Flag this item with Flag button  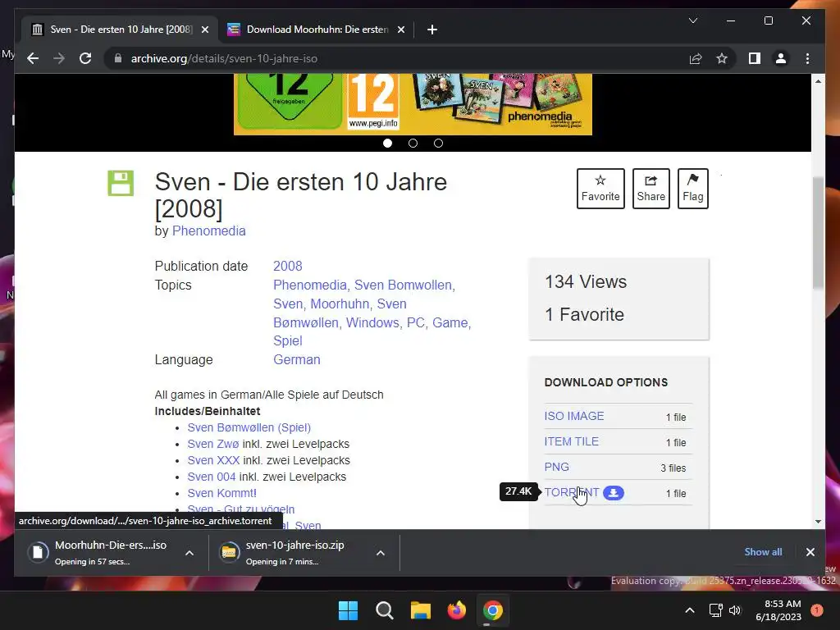tap(692, 189)
